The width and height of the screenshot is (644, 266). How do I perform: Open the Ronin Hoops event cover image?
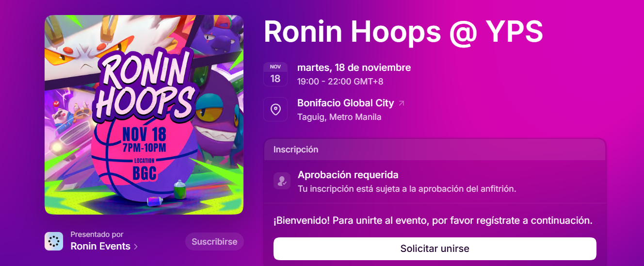144,115
